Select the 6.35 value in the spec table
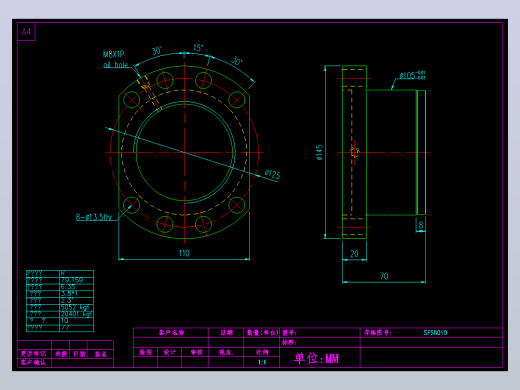Image resolution: width=520 pixels, height=390 pixels. [x=68, y=287]
